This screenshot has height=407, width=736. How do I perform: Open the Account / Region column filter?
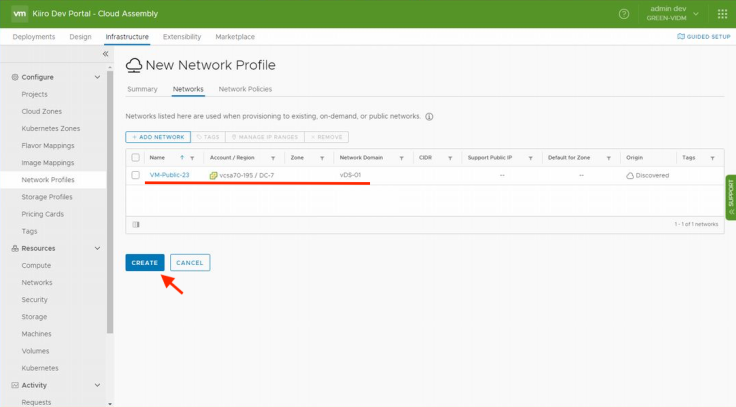[x=273, y=158]
